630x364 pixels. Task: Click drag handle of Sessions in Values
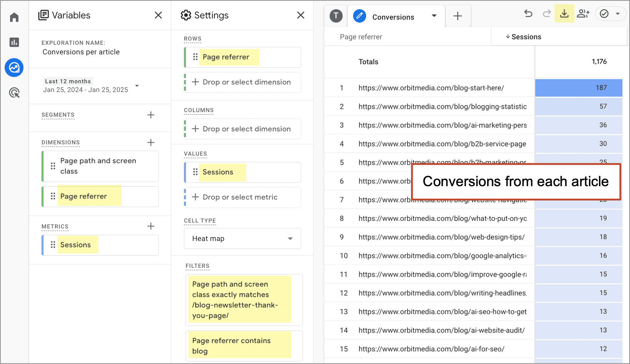(x=195, y=172)
